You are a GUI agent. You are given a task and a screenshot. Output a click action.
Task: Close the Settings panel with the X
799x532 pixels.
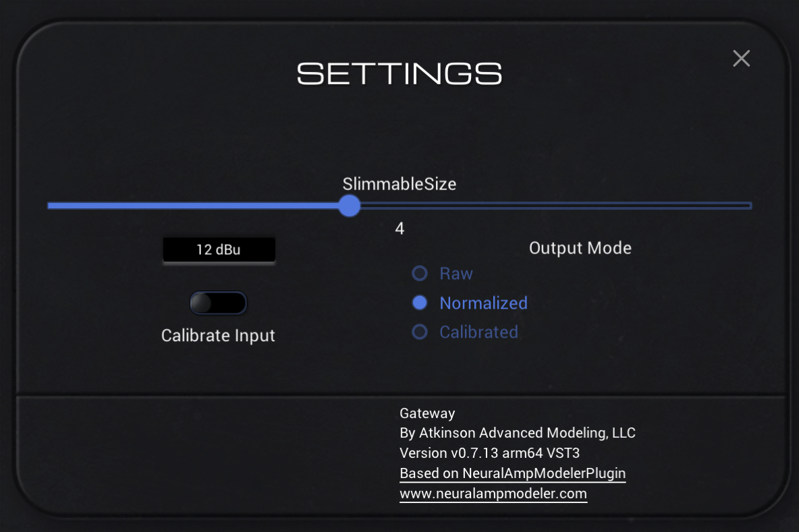(x=741, y=59)
